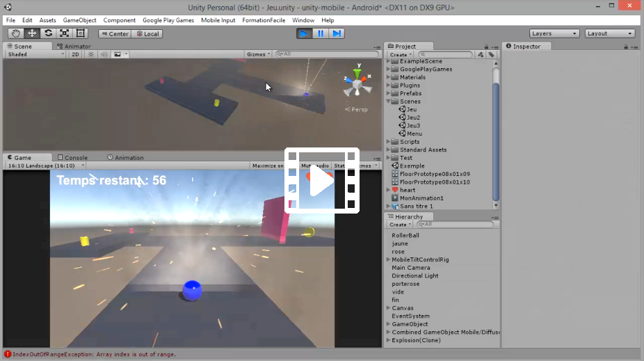Select the Hand tool in toolbar

(15, 33)
